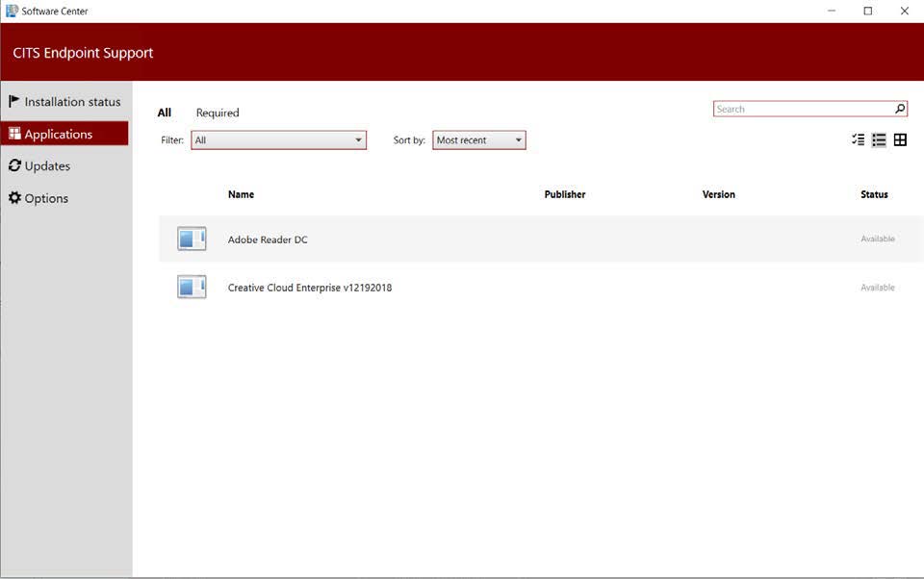Click the Creative Cloud Enterprise app icon
Image resolution: width=924 pixels, height=579 pixels.
(x=192, y=288)
